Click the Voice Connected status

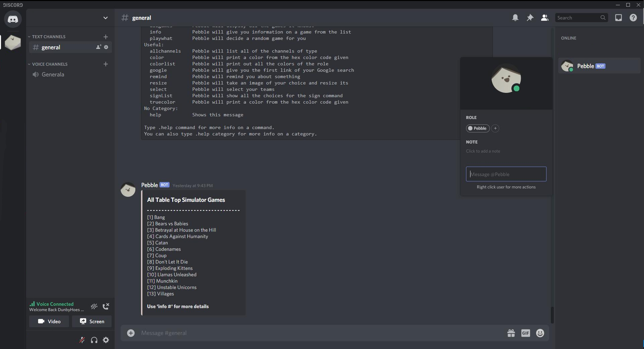pyautogui.click(x=55, y=304)
